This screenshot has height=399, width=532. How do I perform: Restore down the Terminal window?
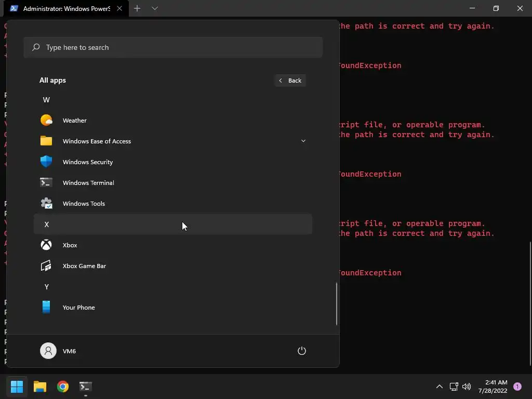coord(496,8)
